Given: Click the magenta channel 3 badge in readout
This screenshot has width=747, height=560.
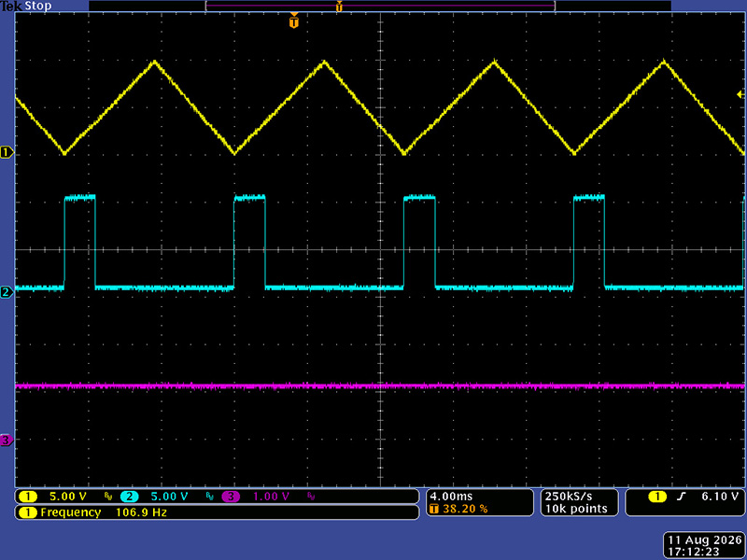Looking at the screenshot, I should coord(231,497).
